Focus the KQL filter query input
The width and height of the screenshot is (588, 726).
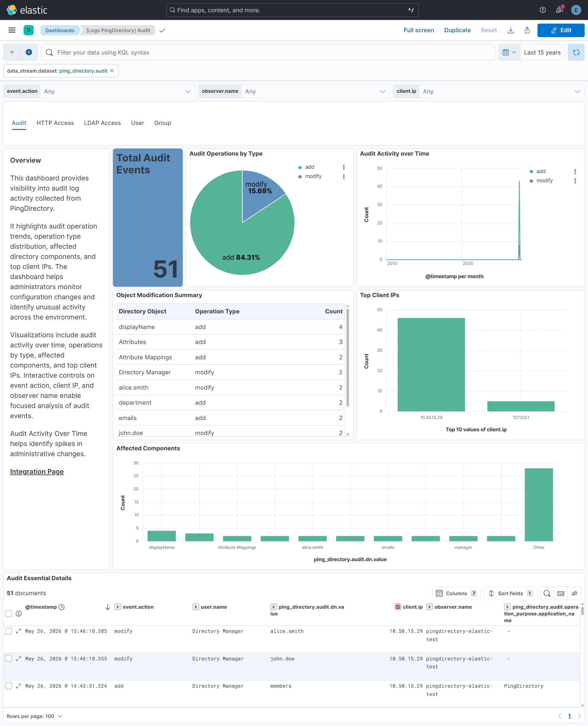click(268, 52)
